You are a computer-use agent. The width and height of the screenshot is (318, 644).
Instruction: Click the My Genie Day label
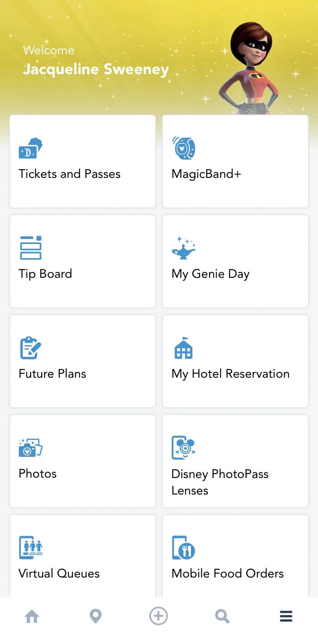pos(210,274)
